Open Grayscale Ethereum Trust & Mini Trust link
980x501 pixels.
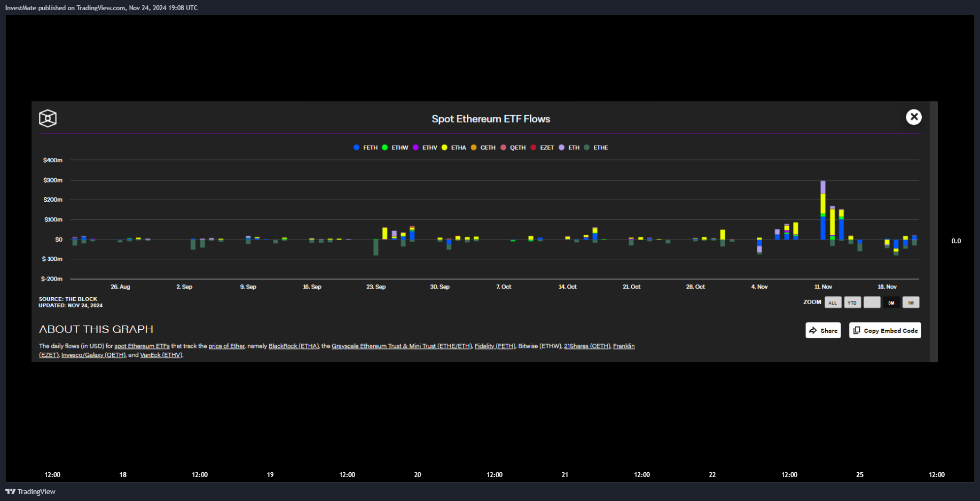tap(402, 346)
